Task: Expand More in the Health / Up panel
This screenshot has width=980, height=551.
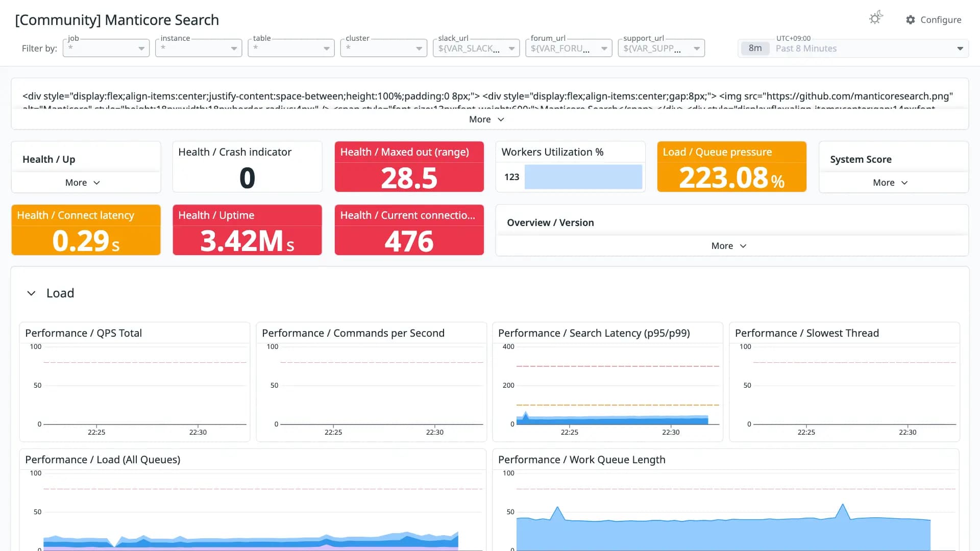Action: click(x=82, y=183)
